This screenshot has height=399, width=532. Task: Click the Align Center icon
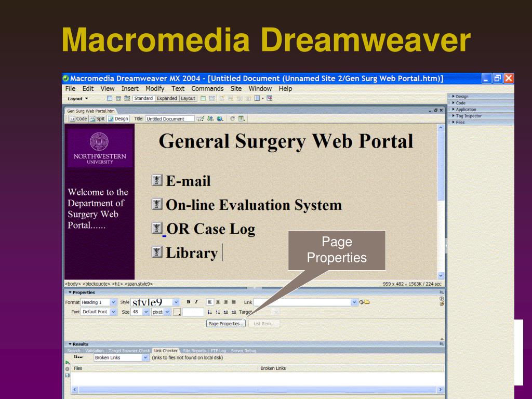pos(218,302)
